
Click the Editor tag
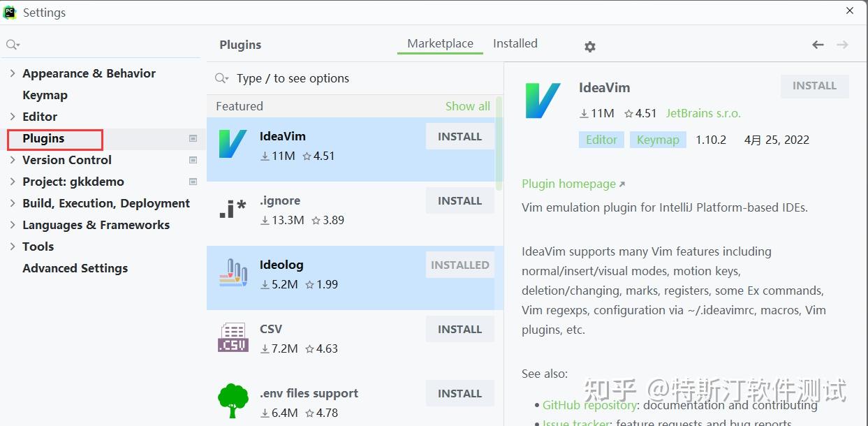click(601, 140)
